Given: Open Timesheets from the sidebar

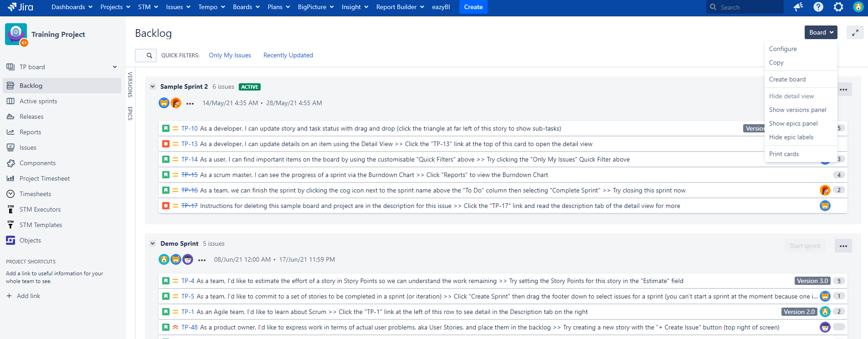Looking at the screenshot, I should point(35,194).
